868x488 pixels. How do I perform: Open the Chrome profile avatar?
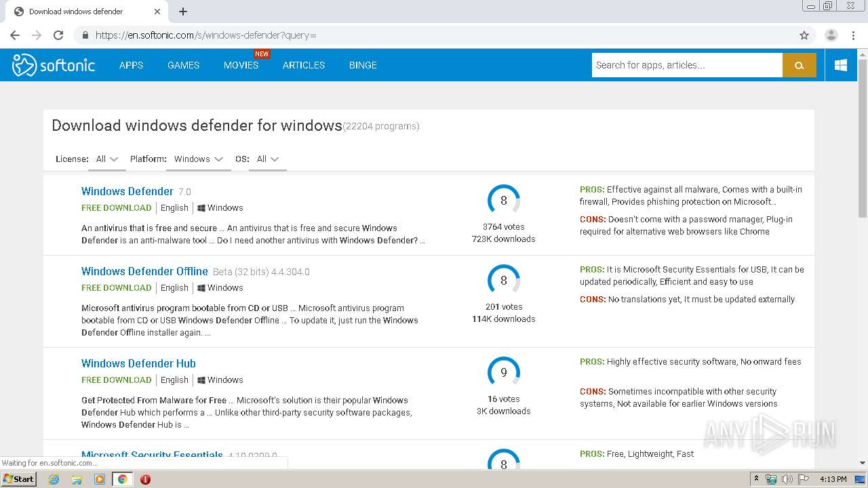tap(831, 35)
